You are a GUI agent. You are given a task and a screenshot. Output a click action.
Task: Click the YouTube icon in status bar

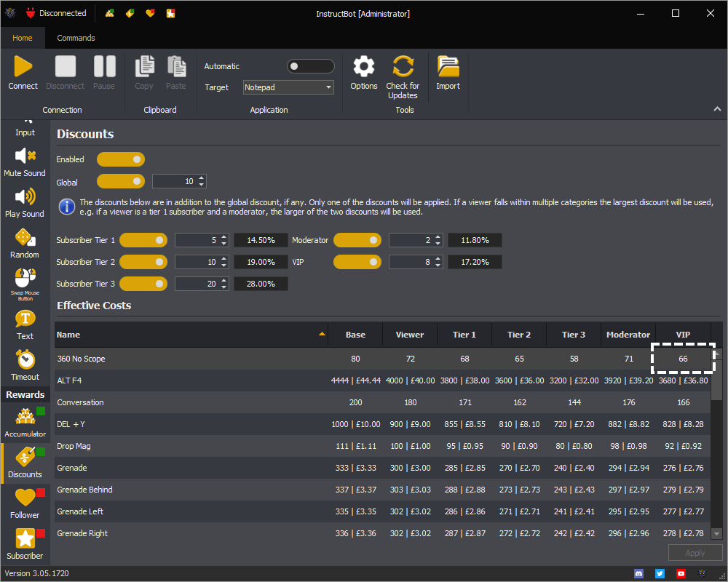681,574
